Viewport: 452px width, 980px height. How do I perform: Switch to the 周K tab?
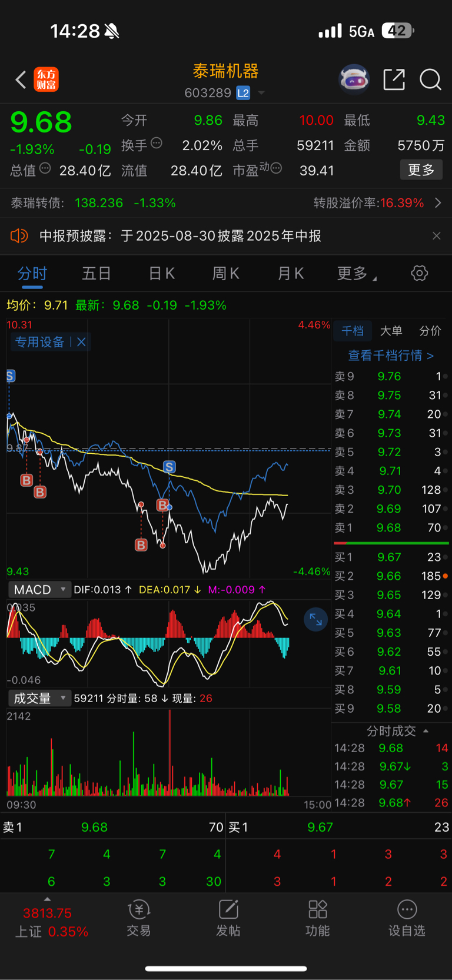point(226,274)
